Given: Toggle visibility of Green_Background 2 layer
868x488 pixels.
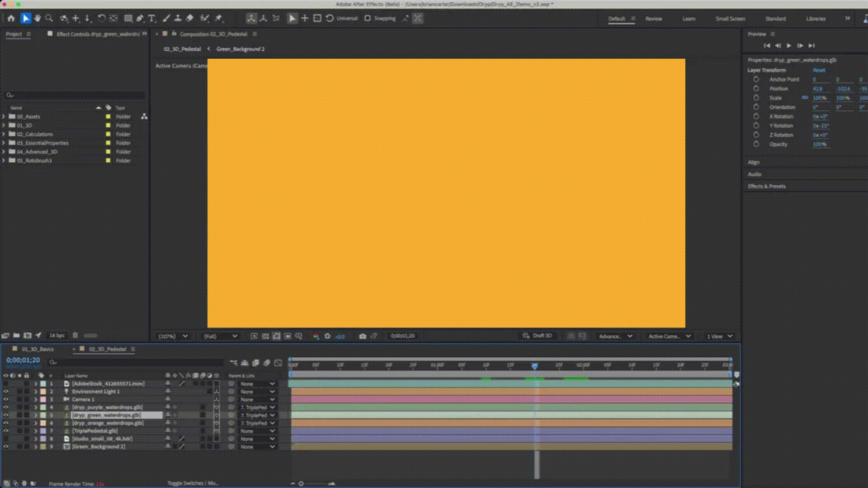Looking at the screenshot, I should tap(6, 446).
